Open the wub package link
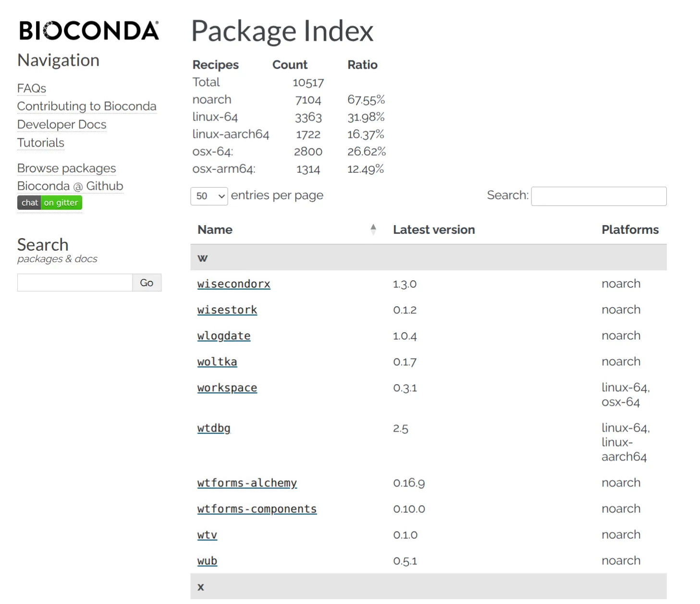 207,560
